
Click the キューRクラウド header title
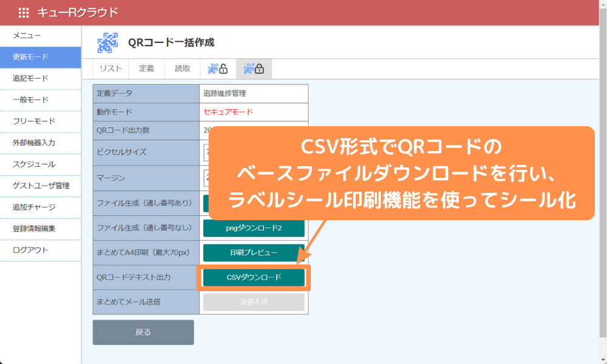[x=78, y=13]
